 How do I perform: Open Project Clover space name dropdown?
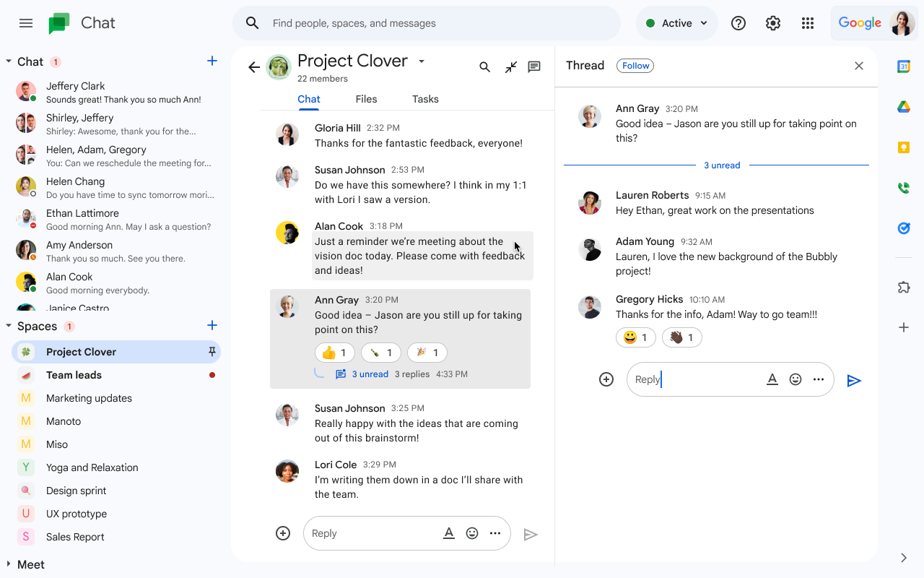pos(422,61)
